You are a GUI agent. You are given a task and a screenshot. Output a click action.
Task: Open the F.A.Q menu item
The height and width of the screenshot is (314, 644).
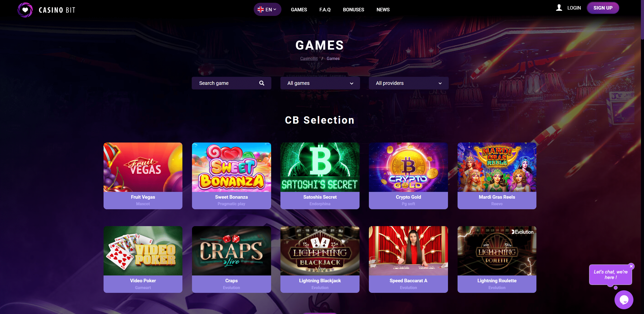(x=325, y=10)
